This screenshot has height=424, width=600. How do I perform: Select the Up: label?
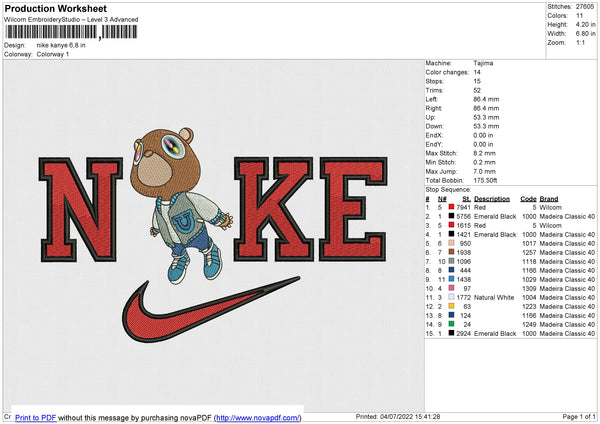click(x=430, y=117)
